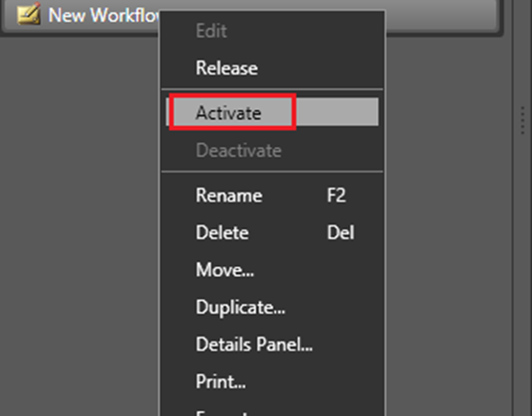Viewport: 532px width, 416px height.
Task: Click the disabled Deactivate entry
Action: coord(238,150)
